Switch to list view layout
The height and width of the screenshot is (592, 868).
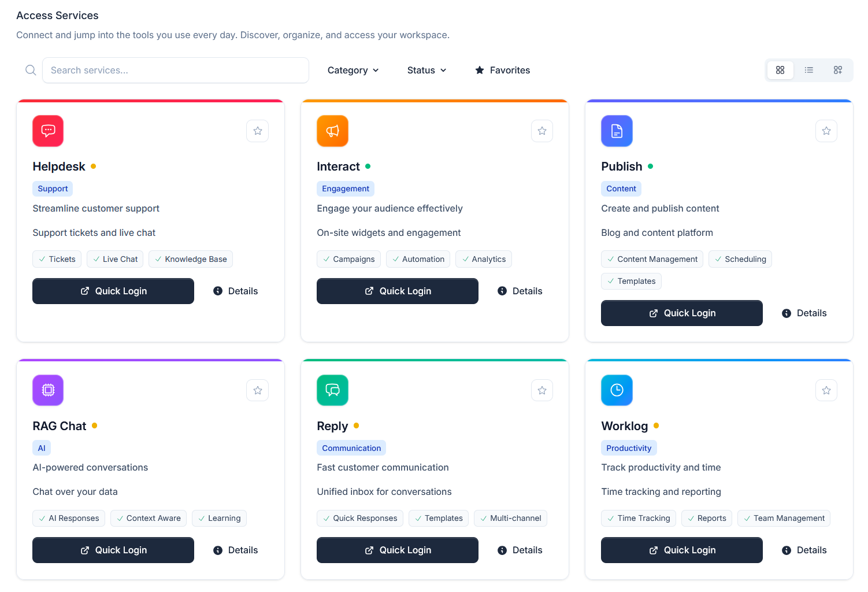pos(809,70)
